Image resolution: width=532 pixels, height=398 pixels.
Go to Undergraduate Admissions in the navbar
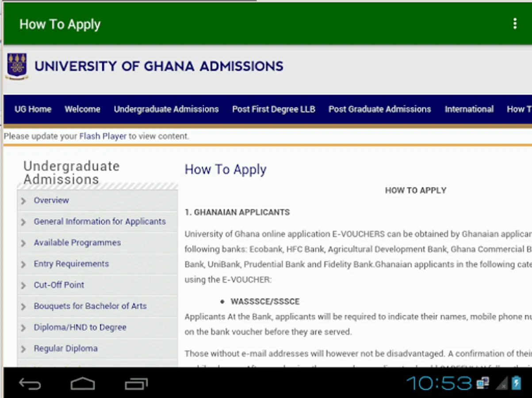coord(166,109)
